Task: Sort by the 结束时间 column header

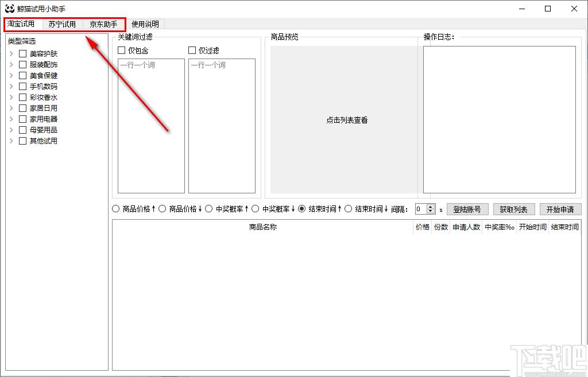Action: [565, 227]
